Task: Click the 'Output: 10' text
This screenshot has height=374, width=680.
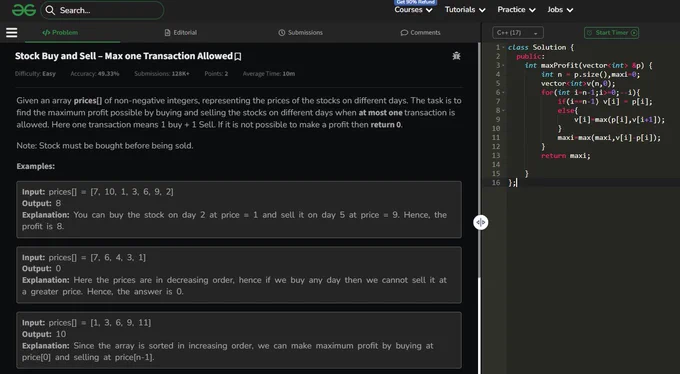Action: point(44,334)
